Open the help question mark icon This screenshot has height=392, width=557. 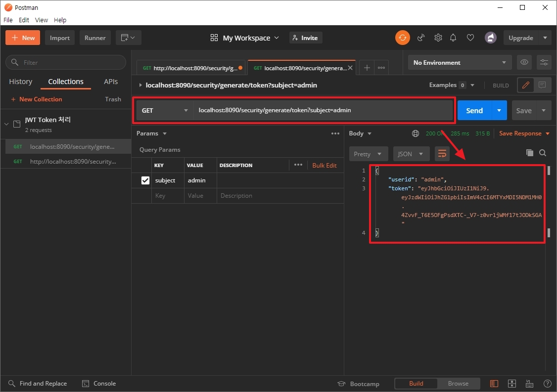pyautogui.click(x=548, y=384)
